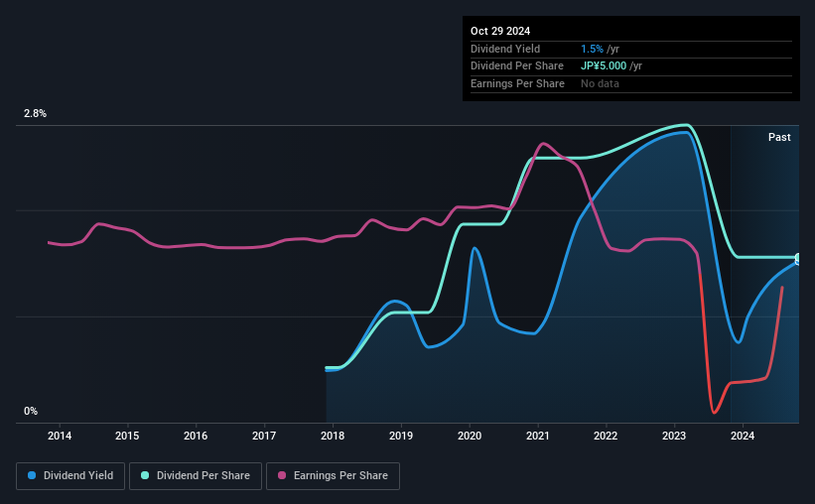Click the 2021 x-axis label
Screen dimensions: 815x504
538,436
